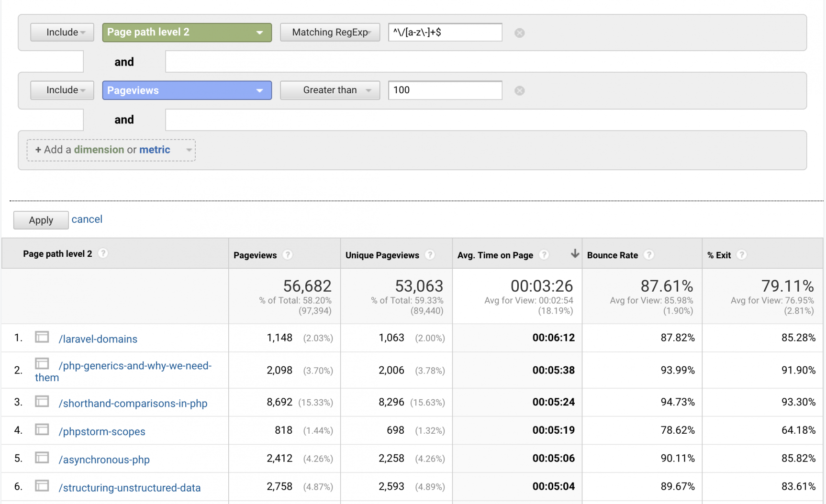Click the help icon next to % Exit
The height and width of the screenshot is (504, 826).
click(742, 255)
